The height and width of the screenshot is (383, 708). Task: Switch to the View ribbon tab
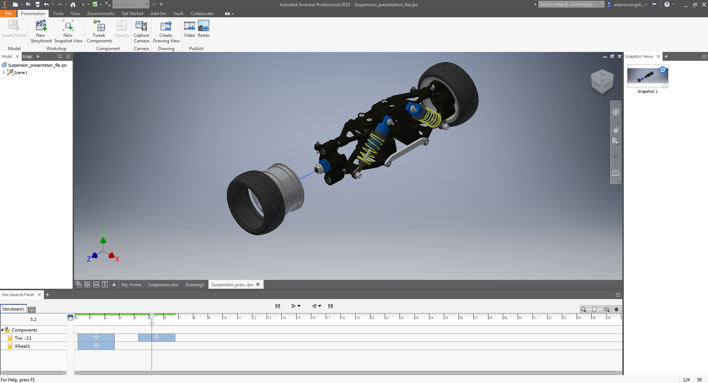tap(75, 14)
